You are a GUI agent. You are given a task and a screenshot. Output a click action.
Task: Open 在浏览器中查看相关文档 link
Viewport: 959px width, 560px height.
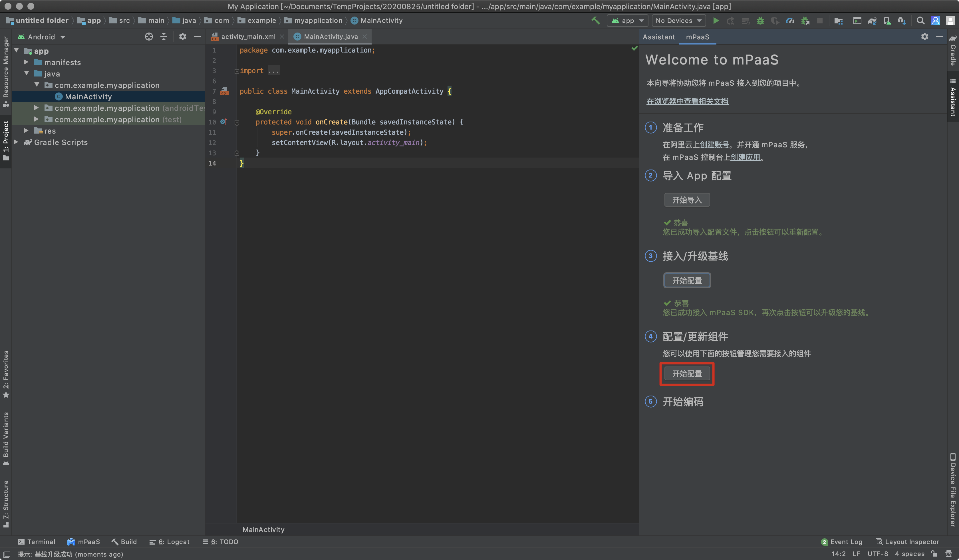[x=687, y=101]
